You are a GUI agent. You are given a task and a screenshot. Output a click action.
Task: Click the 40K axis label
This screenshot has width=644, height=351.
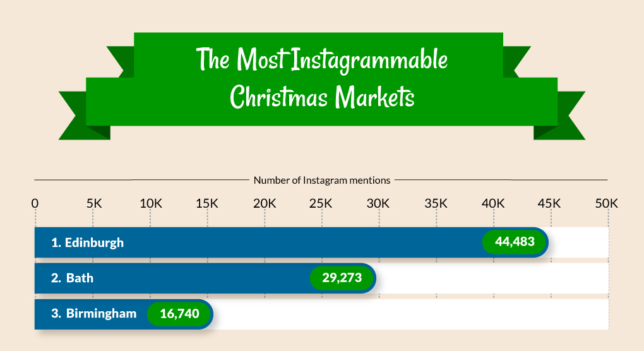pos(493,204)
